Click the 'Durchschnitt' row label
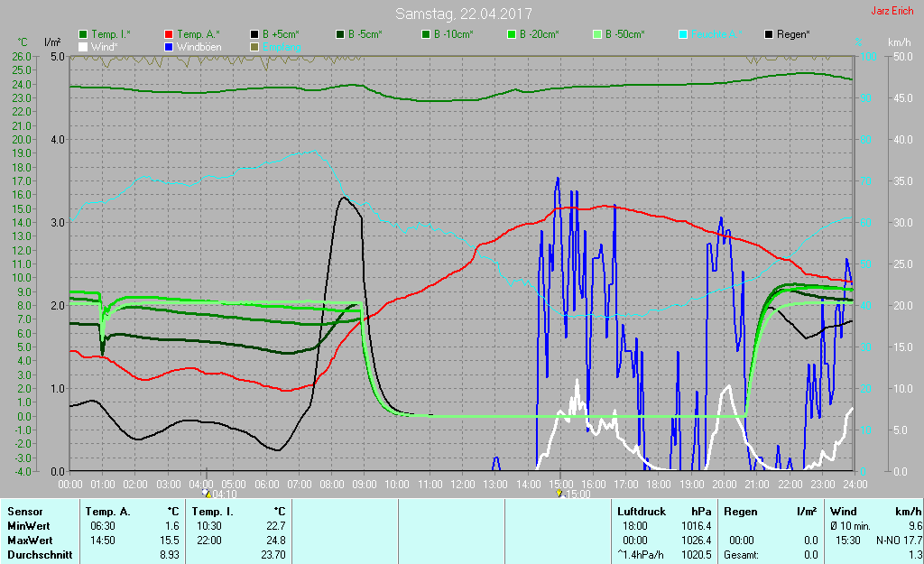 [x=40, y=555]
